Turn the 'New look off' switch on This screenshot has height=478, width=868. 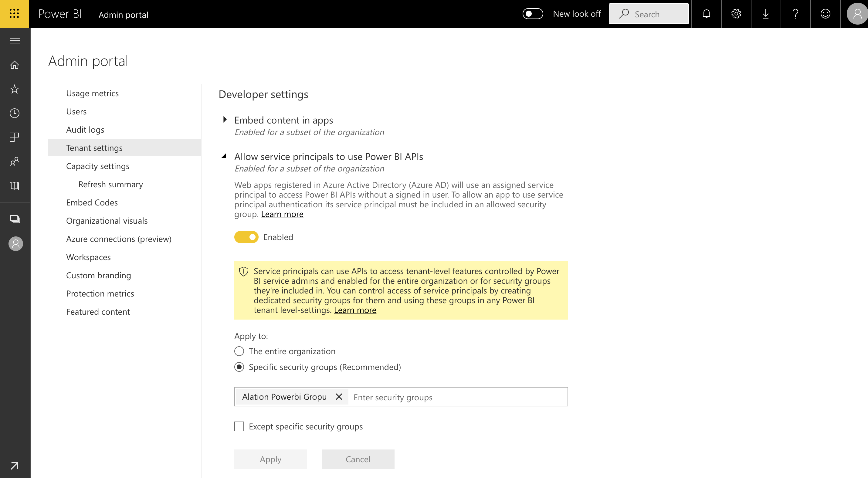(x=532, y=14)
